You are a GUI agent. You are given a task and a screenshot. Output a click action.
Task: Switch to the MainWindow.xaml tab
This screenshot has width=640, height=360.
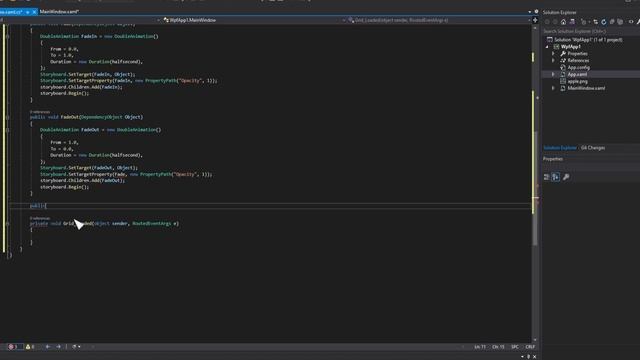[59, 12]
